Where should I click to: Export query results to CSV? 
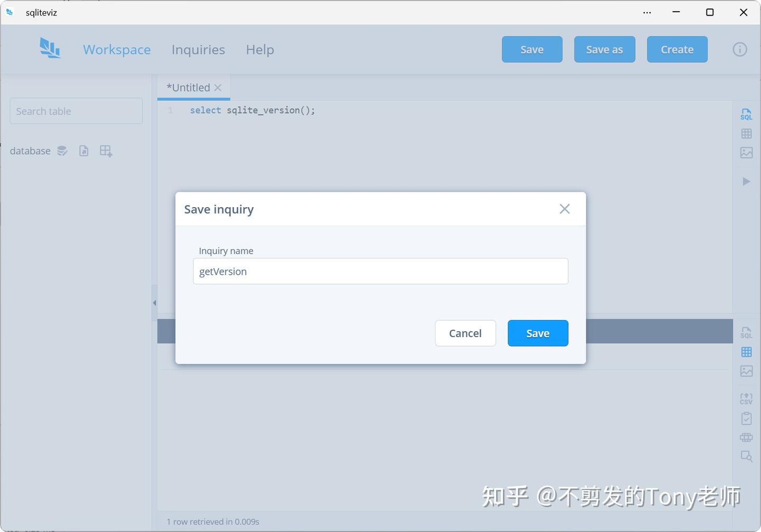pos(746,397)
